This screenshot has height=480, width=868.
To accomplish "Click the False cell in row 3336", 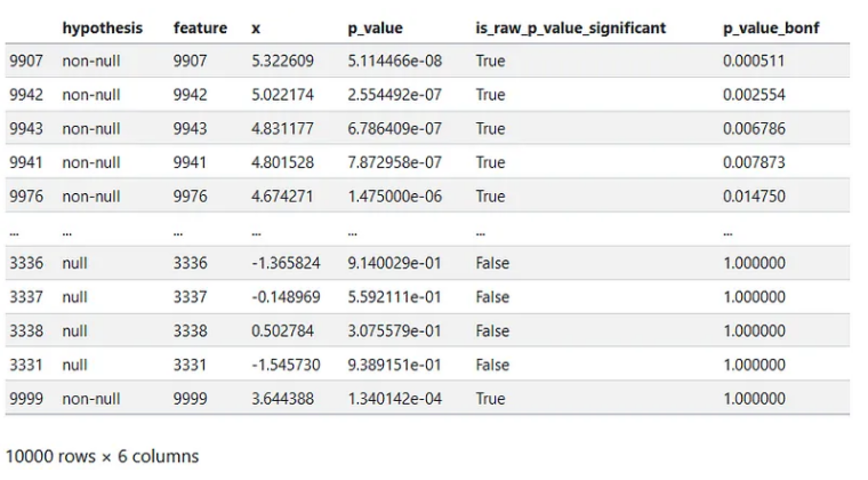I will click(492, 263).
